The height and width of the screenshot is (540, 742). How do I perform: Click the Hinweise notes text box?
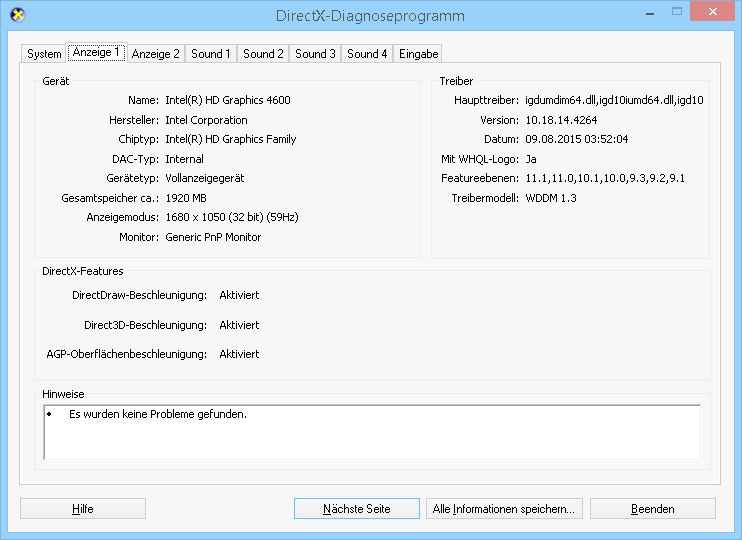[372, 432]
